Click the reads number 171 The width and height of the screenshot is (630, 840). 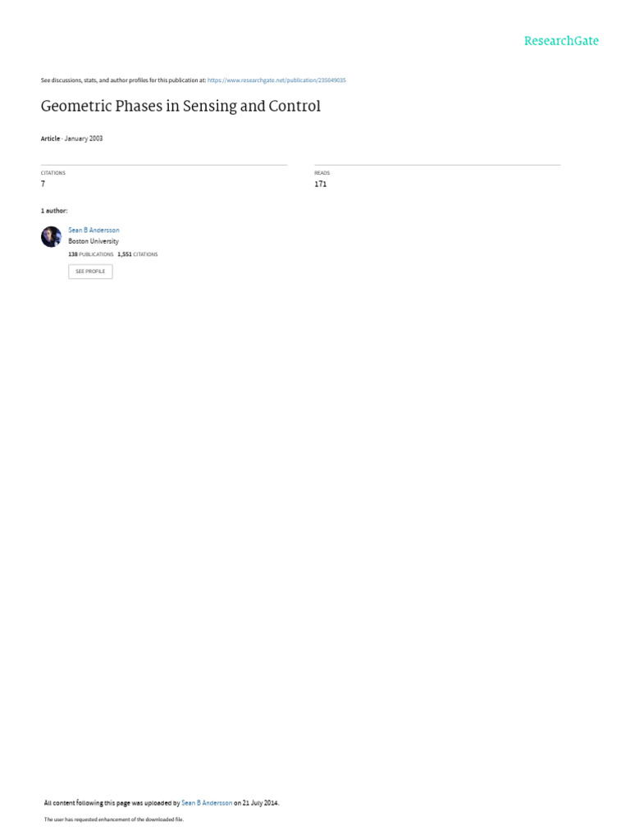coord(321,184)
